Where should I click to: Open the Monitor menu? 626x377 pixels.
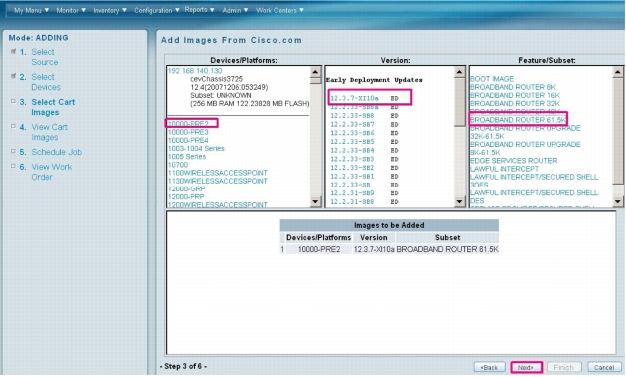click(71, 10)
